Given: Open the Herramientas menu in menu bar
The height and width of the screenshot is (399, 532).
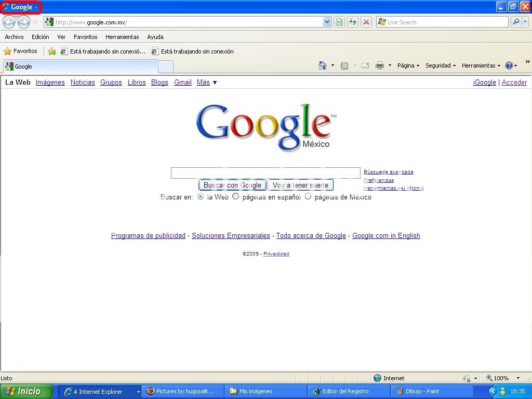Looking at the screenshot, I should point(122,37).
